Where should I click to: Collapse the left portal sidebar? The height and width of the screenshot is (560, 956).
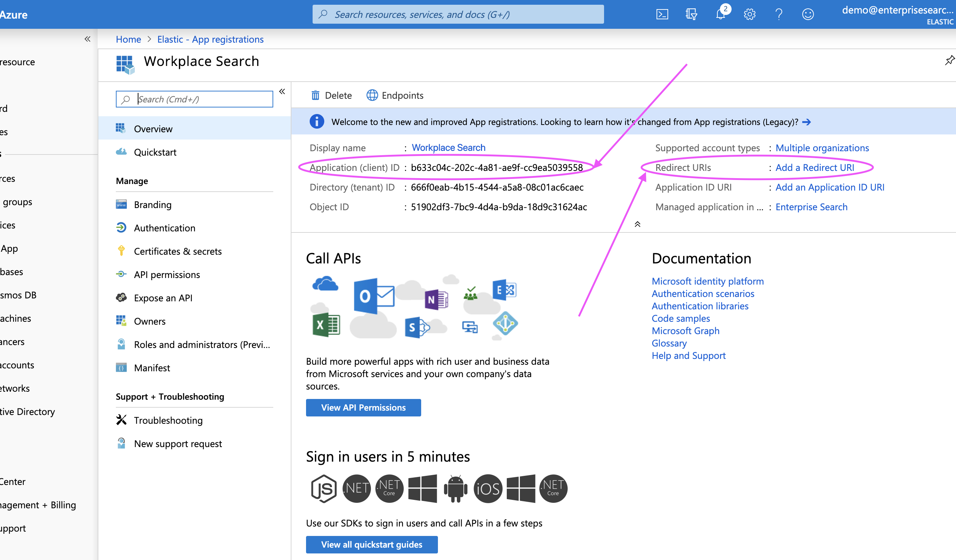coord(87,39)
